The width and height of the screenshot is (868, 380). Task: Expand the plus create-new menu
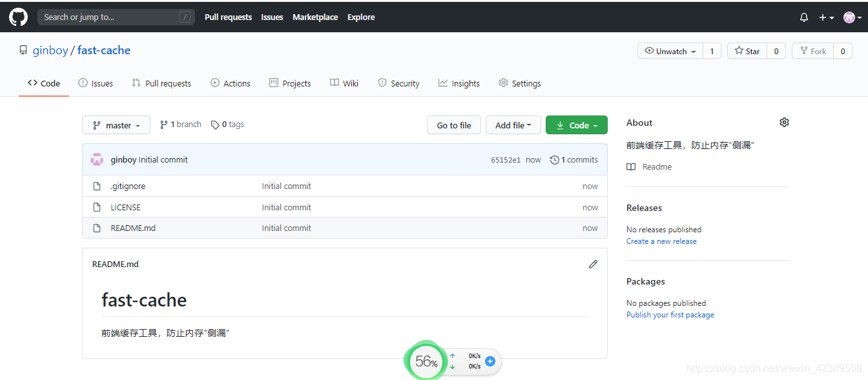827,17
